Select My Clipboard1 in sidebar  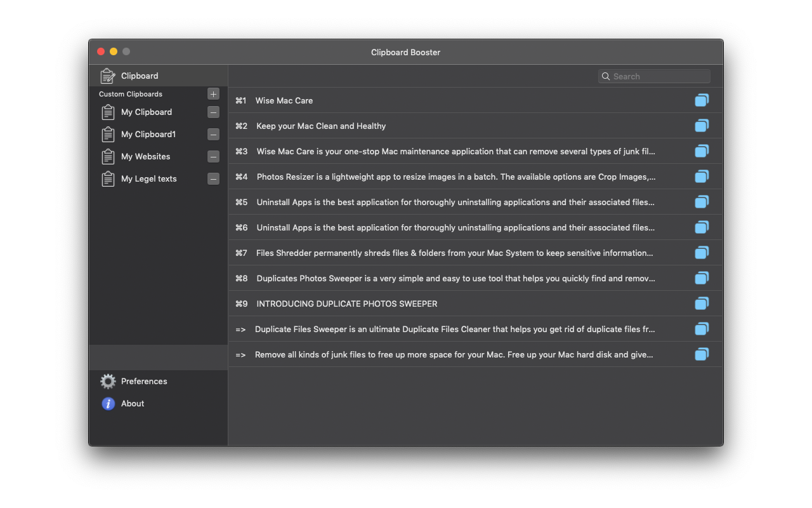click(148, 135)
